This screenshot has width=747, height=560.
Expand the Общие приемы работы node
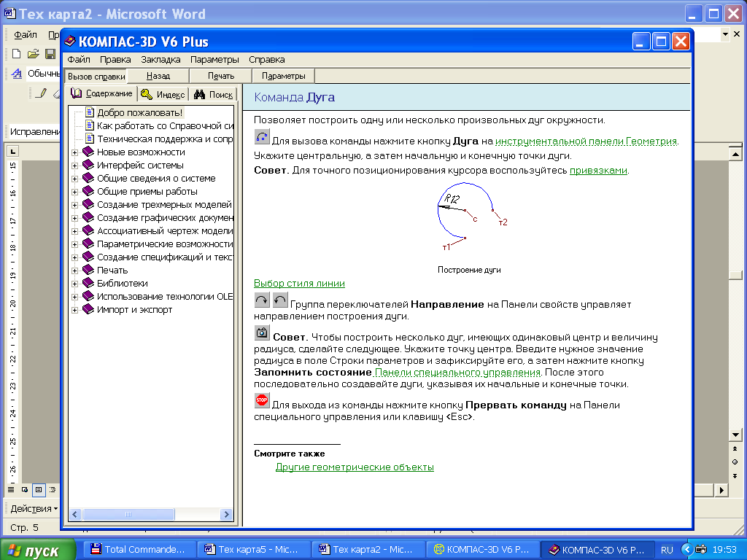75,192
